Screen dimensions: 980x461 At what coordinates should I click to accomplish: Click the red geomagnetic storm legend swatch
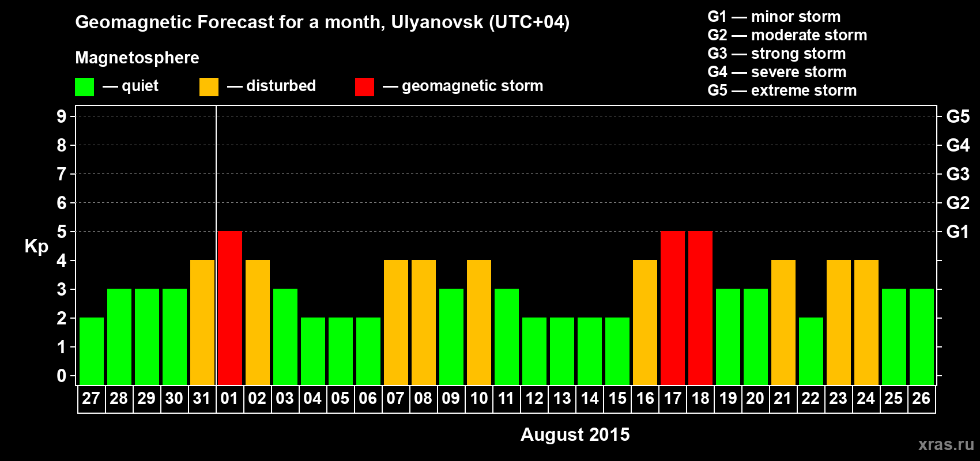(x=364, y=87)
